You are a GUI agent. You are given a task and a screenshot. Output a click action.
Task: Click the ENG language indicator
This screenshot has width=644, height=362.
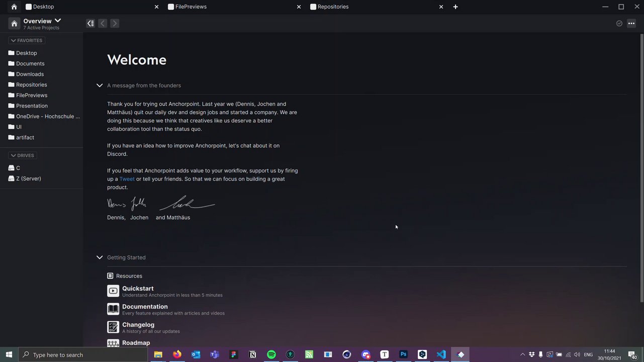588,354
